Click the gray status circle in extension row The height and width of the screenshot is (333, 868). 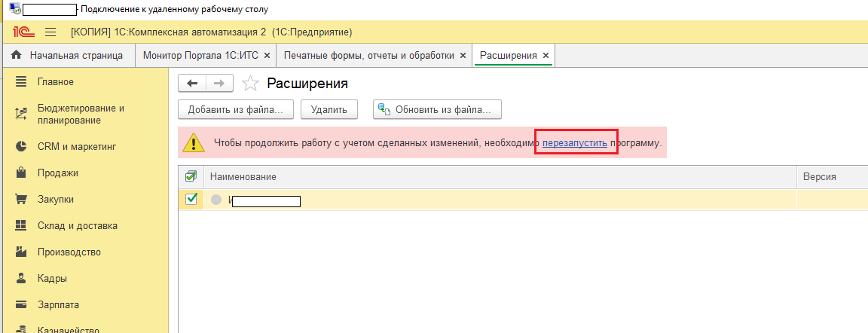pyautogui.click(x=216, y=200)
